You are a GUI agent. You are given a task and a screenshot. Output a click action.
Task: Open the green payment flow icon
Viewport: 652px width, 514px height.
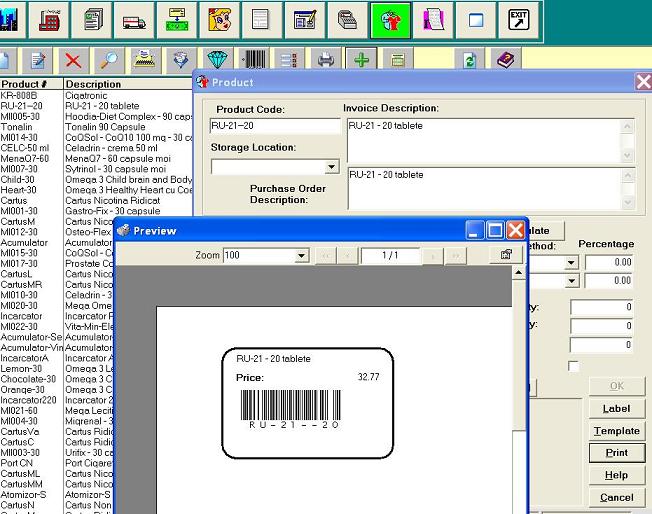click(x=177, y=20)
